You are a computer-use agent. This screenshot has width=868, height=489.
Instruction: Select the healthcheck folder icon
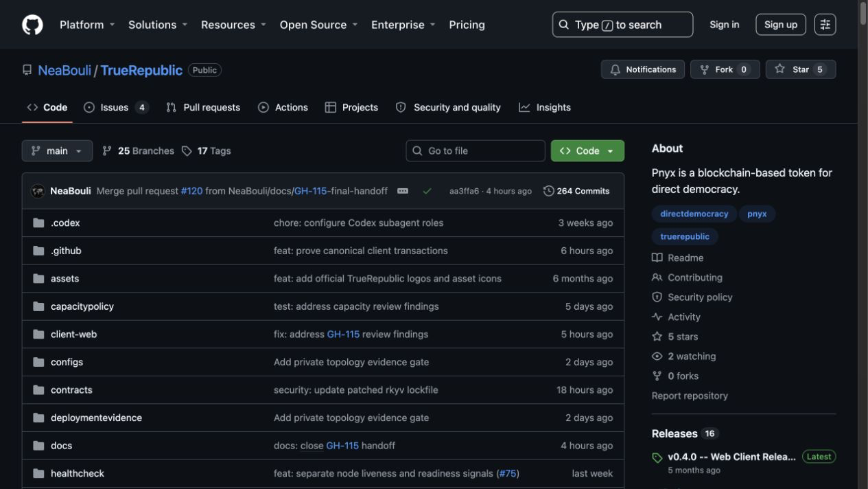pos(38,473)
